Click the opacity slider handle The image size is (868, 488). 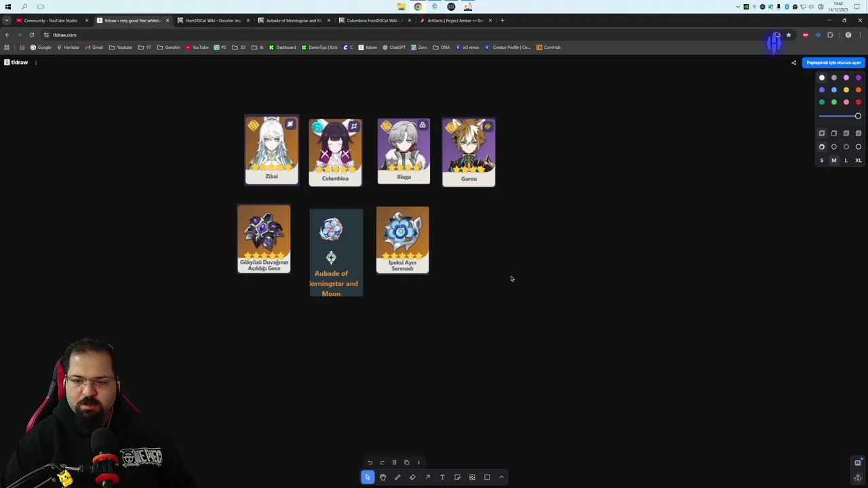pyautogui.click(x=858, y=116)
